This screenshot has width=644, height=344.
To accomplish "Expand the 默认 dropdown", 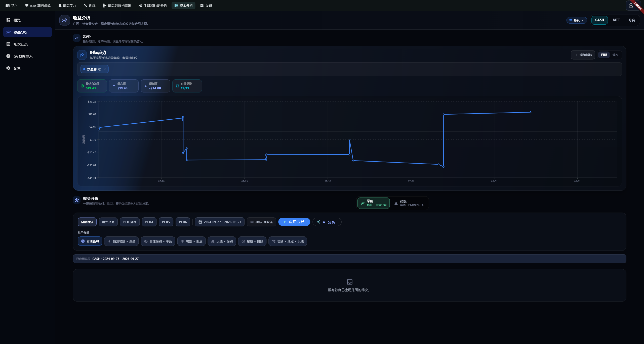I will (x=577, y=20).
